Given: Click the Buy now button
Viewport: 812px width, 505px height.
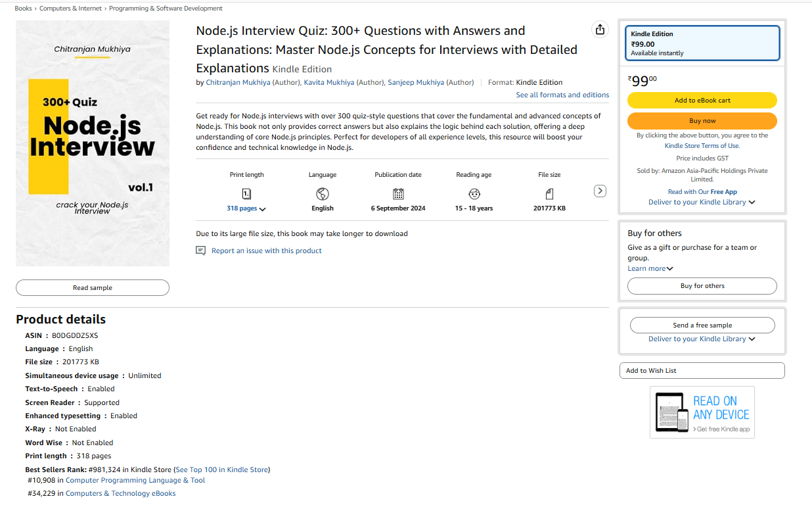Looking at the screenshot, I should click(702, 121).
